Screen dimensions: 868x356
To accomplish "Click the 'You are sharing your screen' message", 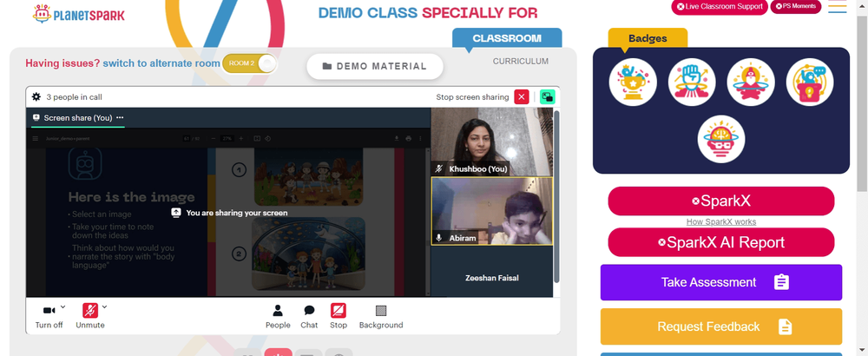I will click(230, 213).
